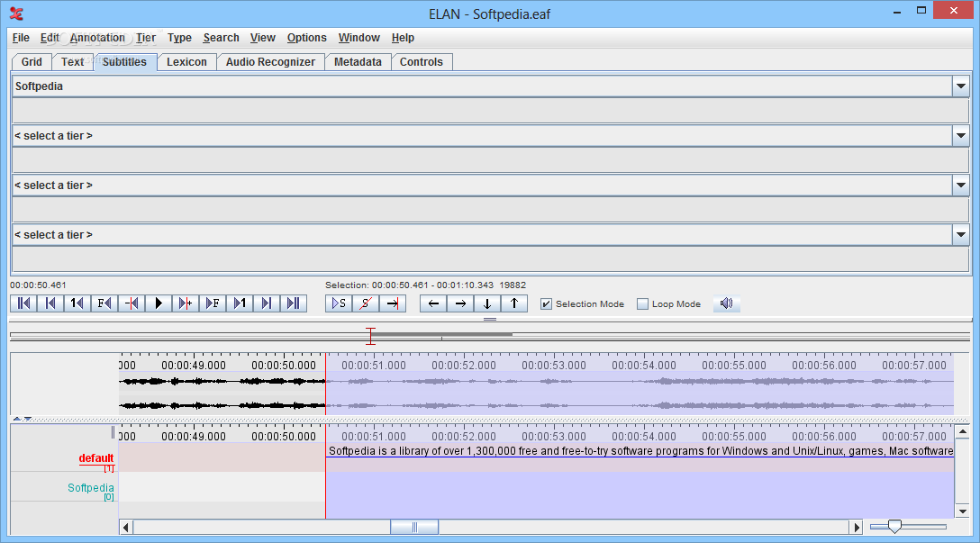Select the Subtitles tab

pos(124,62)
